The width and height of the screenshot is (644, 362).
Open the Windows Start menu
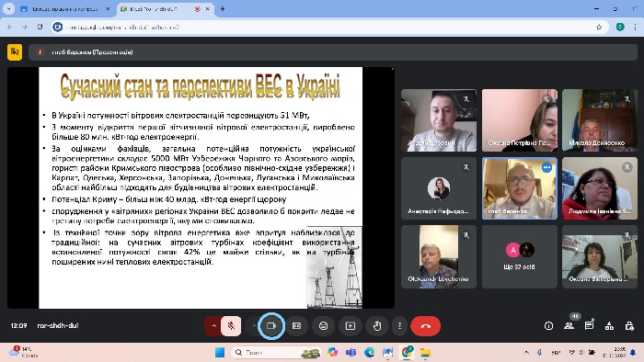(x=220, y=353)
